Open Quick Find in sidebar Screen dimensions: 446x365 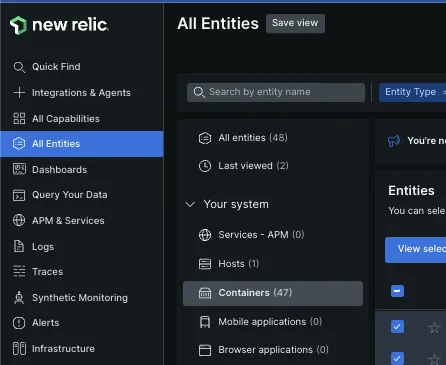[82, 67]
